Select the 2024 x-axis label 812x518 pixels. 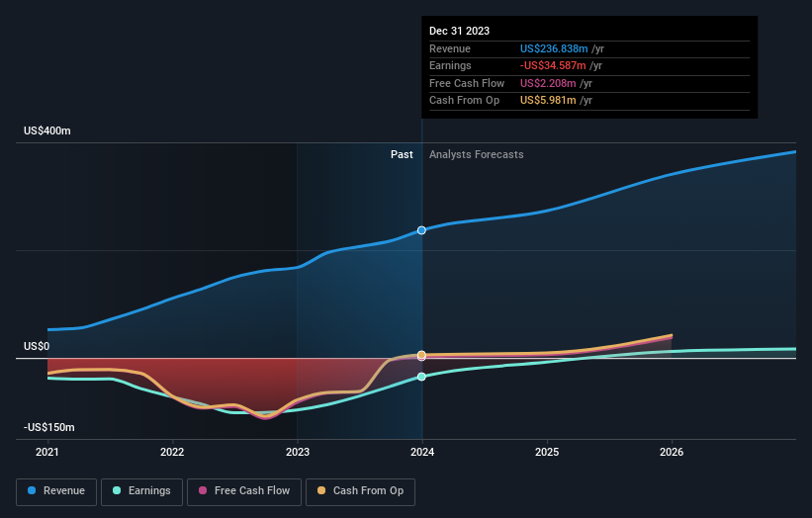click(422, 452)
